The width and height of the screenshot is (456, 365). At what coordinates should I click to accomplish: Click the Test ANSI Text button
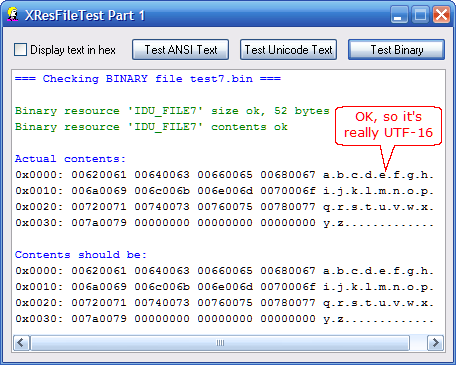(x=180, y=50)
